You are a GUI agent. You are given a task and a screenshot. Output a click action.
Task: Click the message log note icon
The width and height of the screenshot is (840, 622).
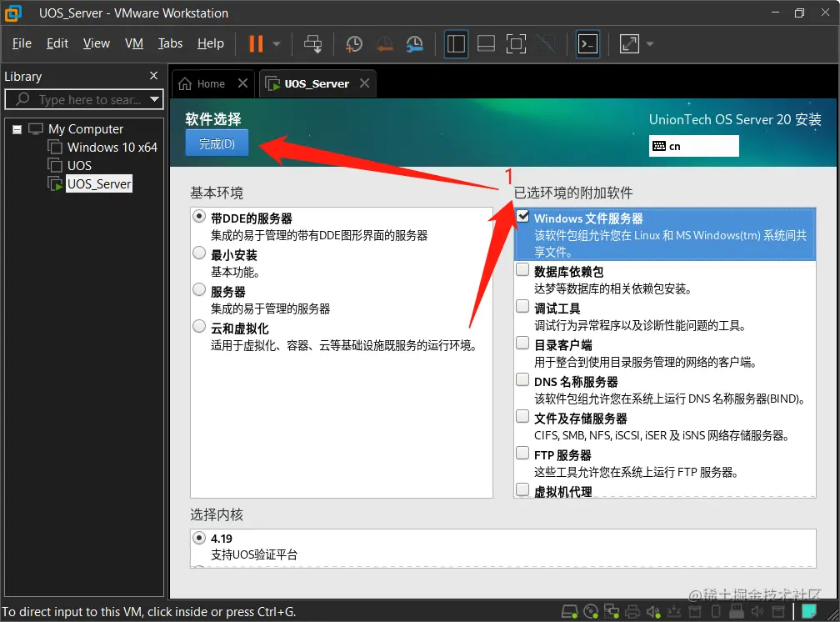809,610
